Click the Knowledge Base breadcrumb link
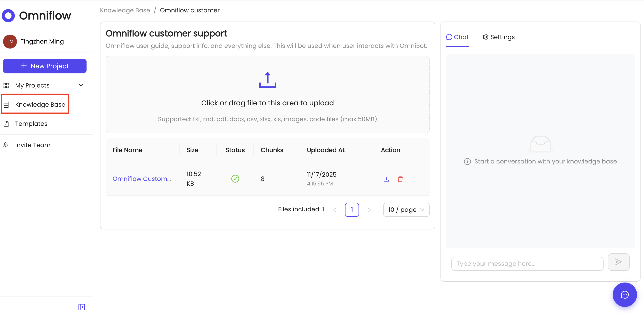This screenshot has width=644, height=313. click(x=125, y=10)
